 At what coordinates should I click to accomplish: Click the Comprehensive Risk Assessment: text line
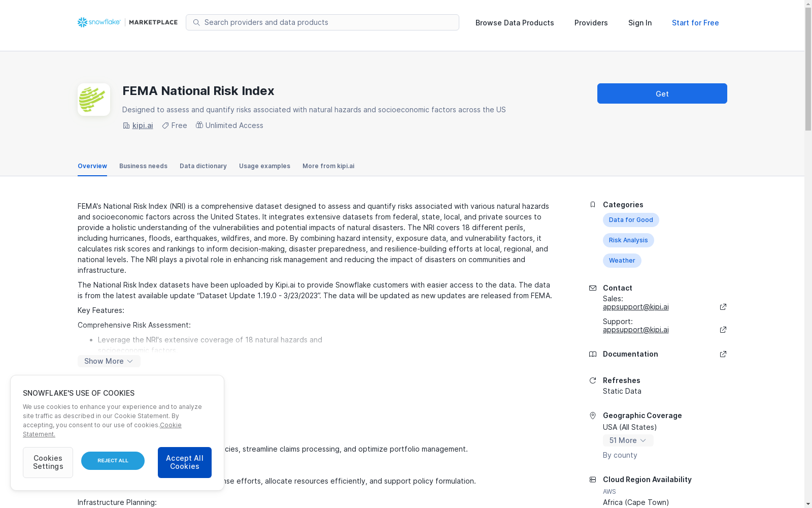pyautogui.click(x=134, y=325)
